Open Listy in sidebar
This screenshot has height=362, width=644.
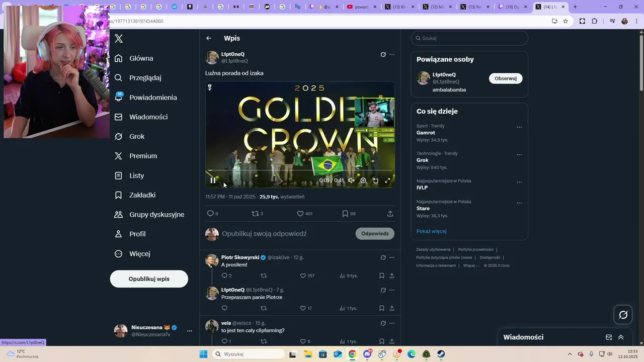[x=130, y=175]
